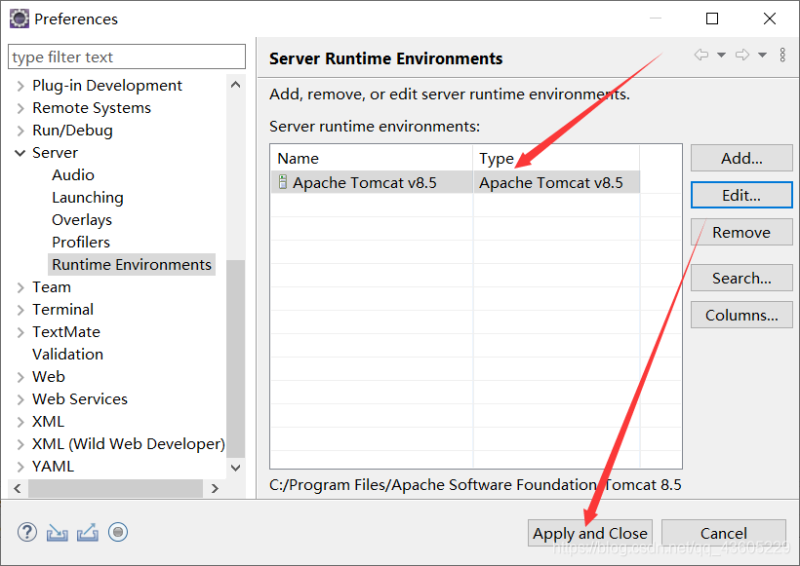The height and width of the screenshot is (566, 800).
Task: Expand the TextMate node
Action: click(x=20, y=332)
